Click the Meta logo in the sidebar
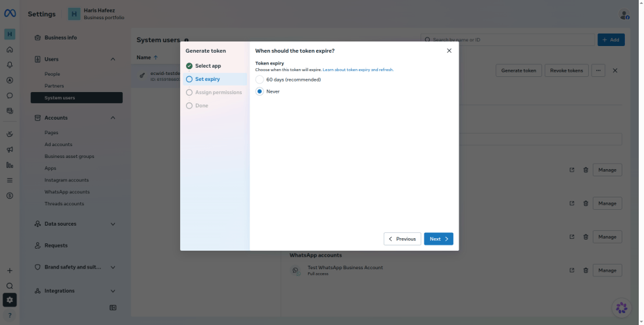The width and height of the screenshot is (644, 325). click(10, 14)
